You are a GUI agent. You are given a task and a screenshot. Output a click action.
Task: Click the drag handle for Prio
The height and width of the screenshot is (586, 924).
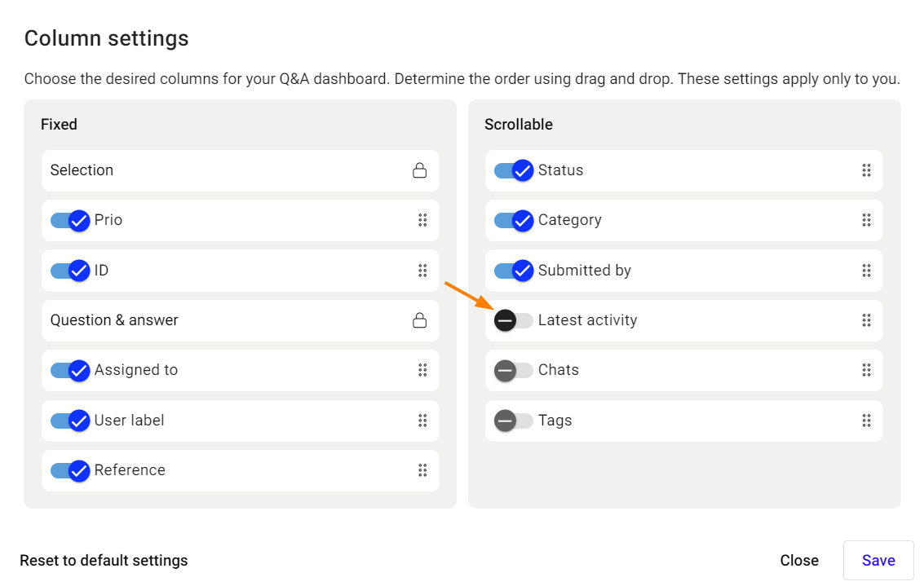422,220
